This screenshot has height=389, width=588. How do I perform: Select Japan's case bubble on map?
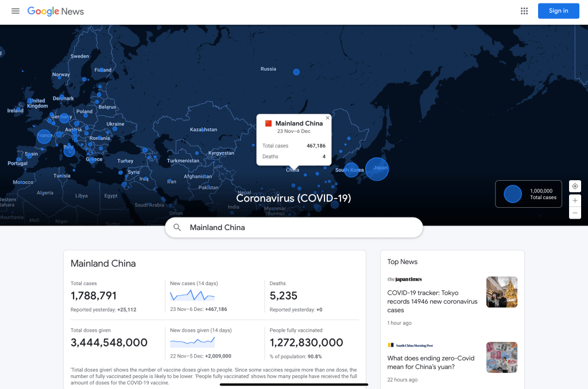pyautogui.click(x=377, y=169)
